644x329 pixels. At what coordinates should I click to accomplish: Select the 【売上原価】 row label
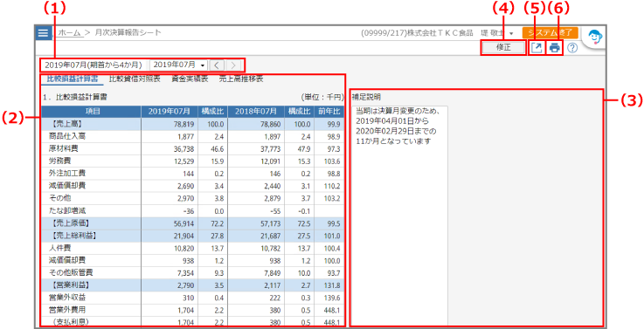pyautogui.click(x=72, y=223)
